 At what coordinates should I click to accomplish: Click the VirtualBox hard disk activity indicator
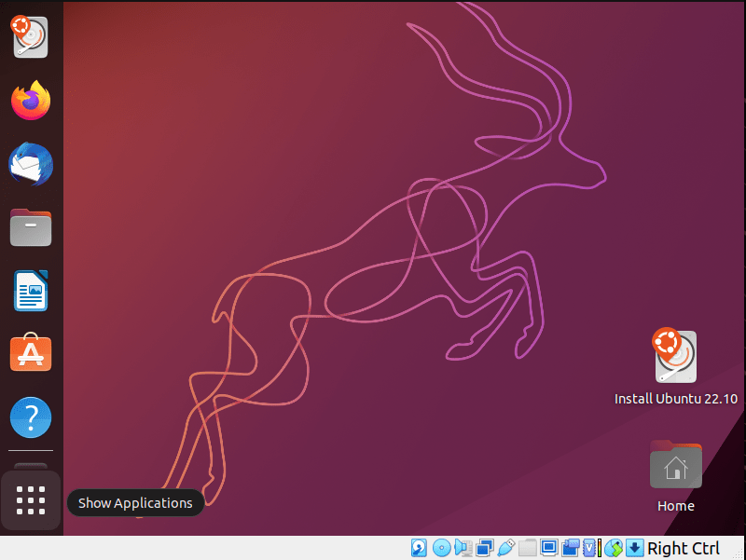(x=419, y=548)
